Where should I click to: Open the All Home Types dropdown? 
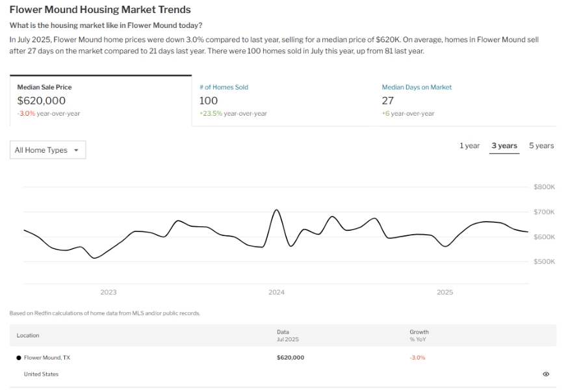[x=47, y=150]
